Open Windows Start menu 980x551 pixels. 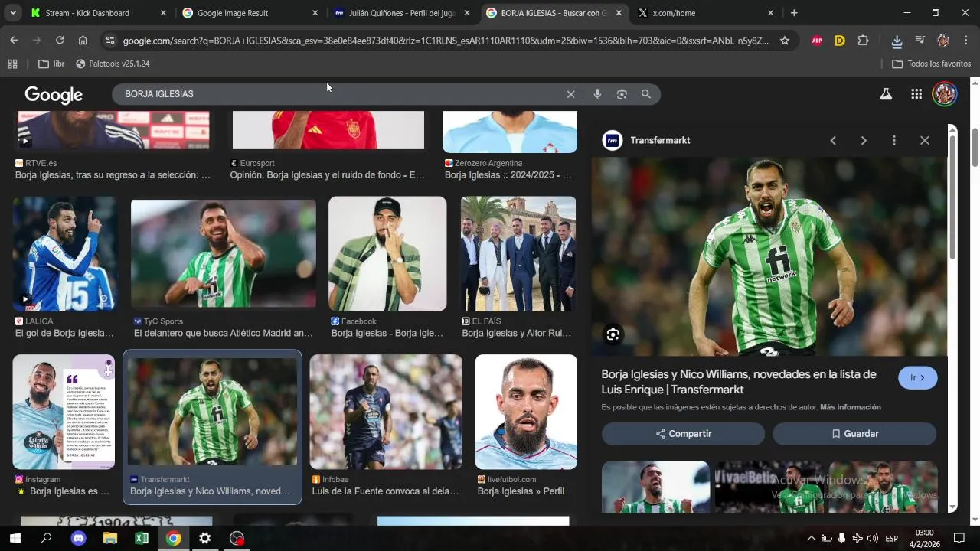(x=15, y=538)
